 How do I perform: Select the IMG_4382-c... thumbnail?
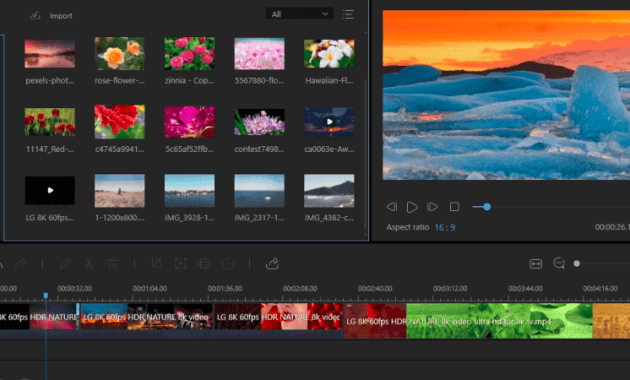coord(329,190)
